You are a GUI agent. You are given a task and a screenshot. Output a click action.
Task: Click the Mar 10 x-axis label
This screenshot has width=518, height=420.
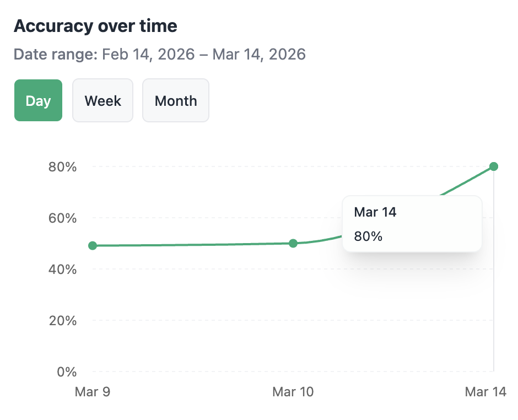pyautogui.click(x=293, y=392)
